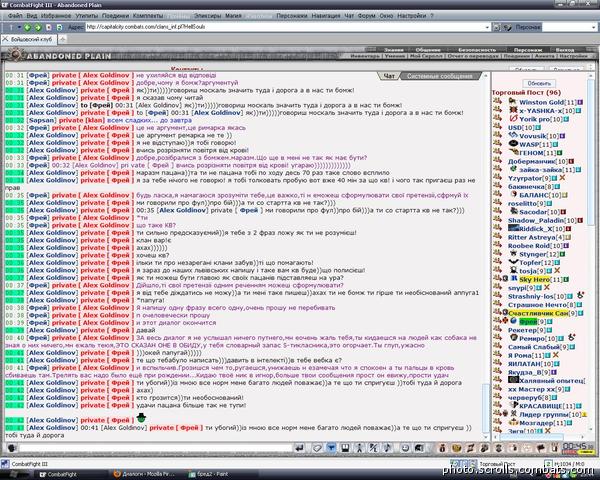Click player name ГЕНОМ
The height and width of the screenshot is (480, 600).
(x=532, y=153)
